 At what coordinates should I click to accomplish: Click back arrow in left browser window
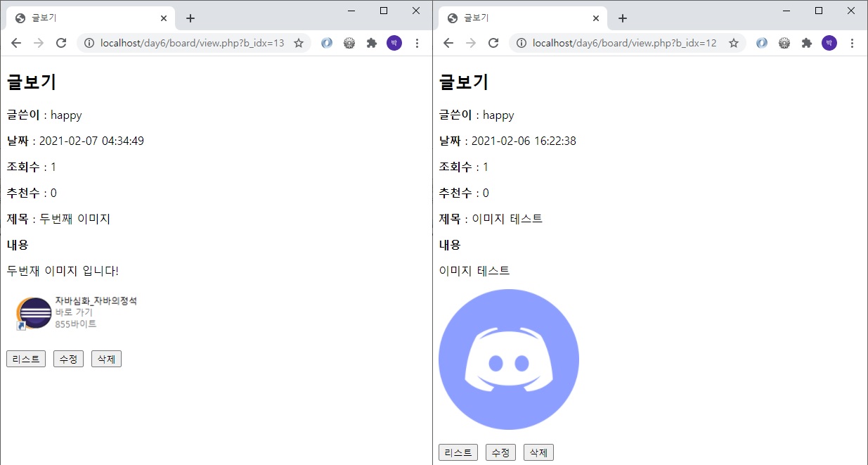[15, 43]
